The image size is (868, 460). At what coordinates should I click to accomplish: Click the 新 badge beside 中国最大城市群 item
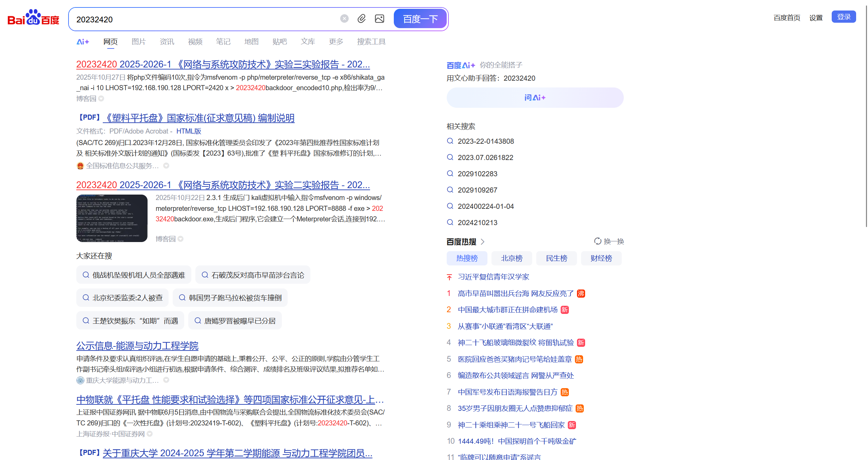[565, 310]
